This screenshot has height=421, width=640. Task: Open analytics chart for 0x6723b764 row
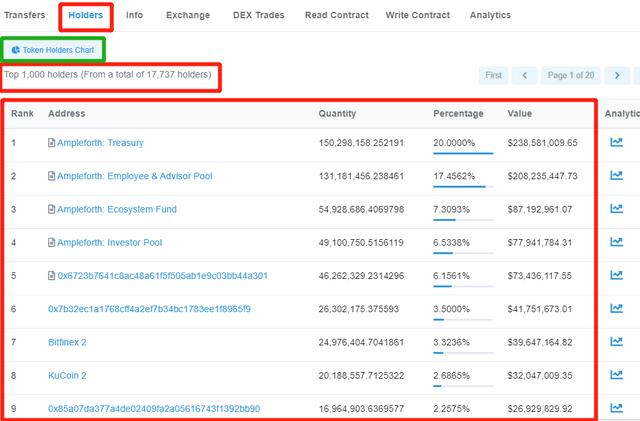(x=616, y=275)
